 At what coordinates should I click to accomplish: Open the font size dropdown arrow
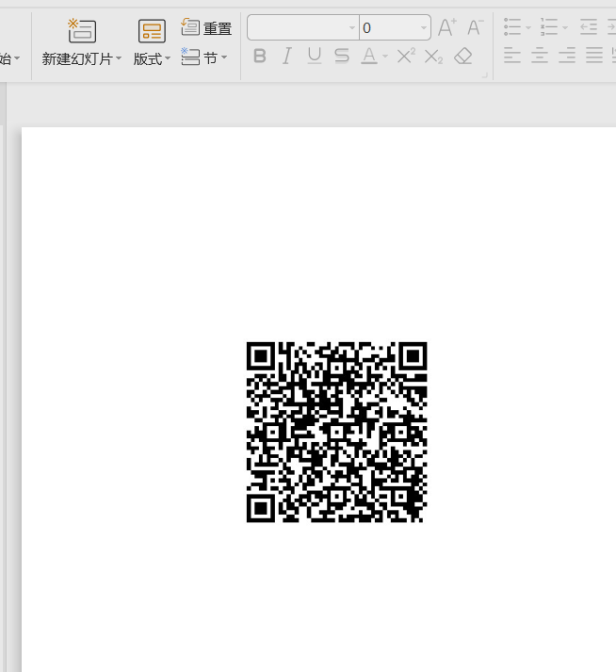pyautogui.click(x=423, y=28)
